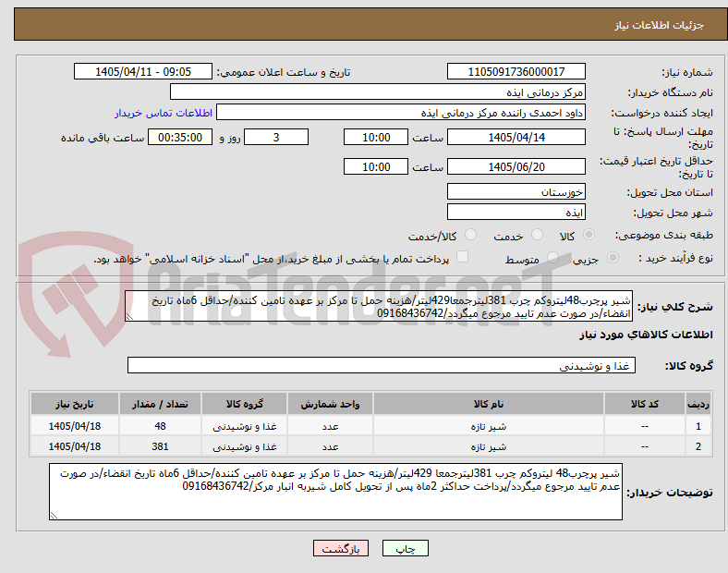This screenshot has height=573, width=728.
Task: Click the quantity cell 48
Action: click(160, 426)
